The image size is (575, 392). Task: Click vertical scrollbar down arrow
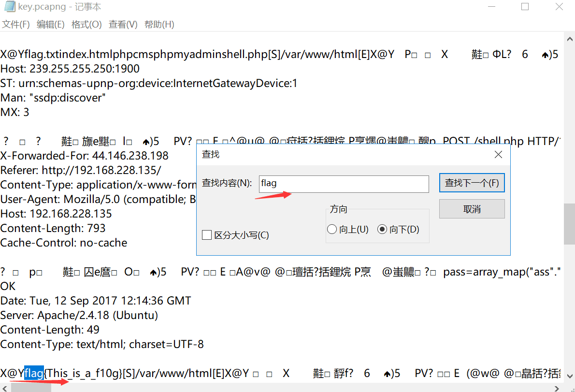pos(570,376)
